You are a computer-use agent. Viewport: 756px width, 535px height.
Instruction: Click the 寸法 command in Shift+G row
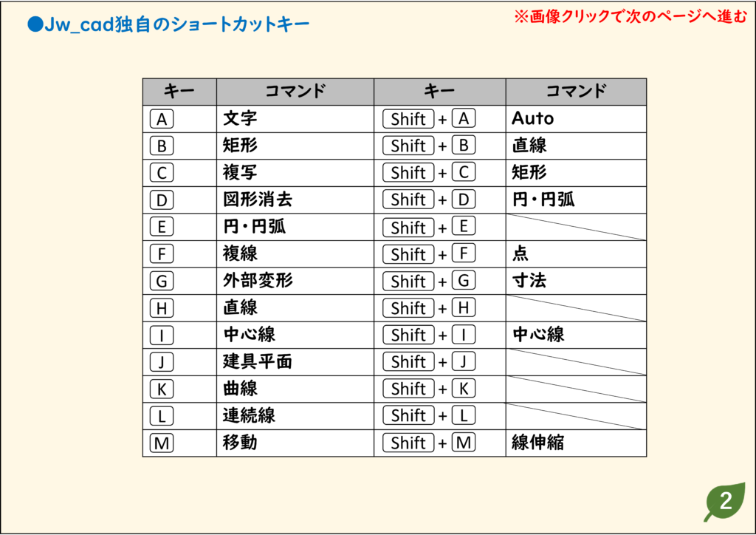529,280
